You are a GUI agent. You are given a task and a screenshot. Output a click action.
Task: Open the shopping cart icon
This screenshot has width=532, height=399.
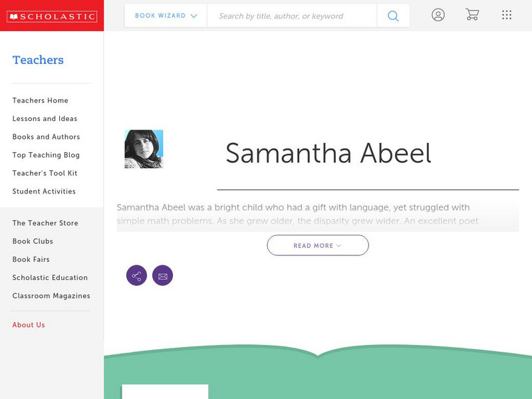472,15
